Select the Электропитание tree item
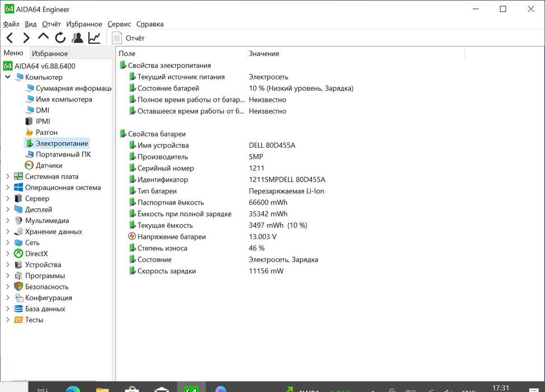This screenshot has width=545, height=392. 56,143
